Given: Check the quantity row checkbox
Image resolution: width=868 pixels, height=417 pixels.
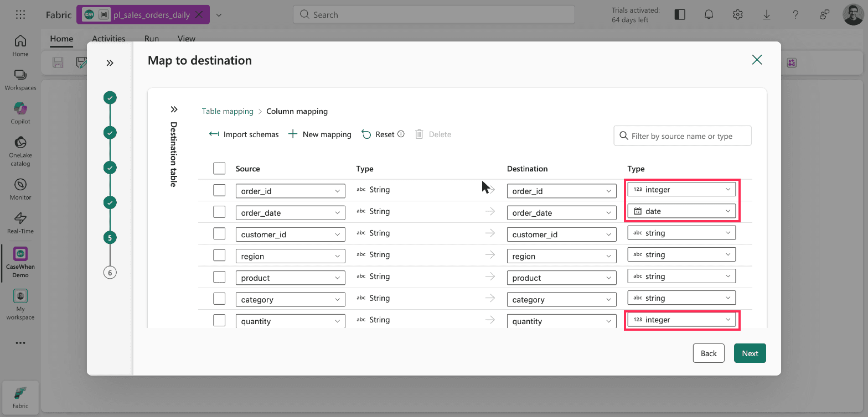Looking at the screenshot, I should (219, 321).
